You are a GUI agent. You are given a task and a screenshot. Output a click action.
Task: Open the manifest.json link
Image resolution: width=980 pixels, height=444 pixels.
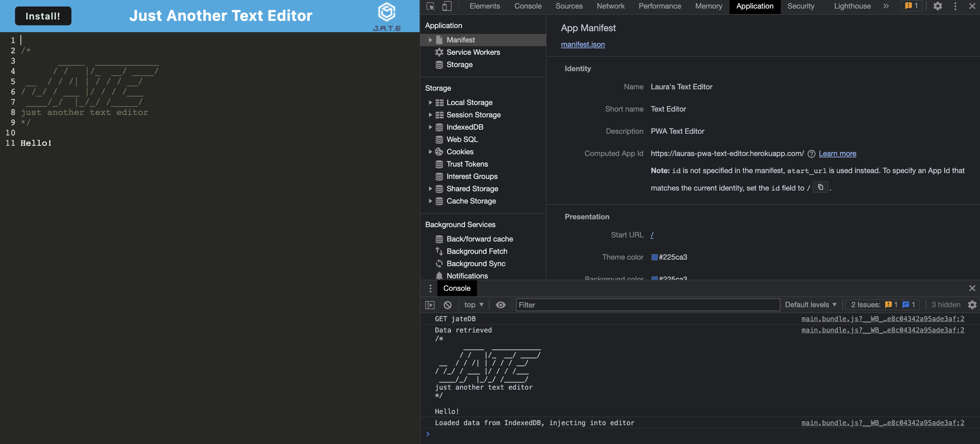(583, 44)
